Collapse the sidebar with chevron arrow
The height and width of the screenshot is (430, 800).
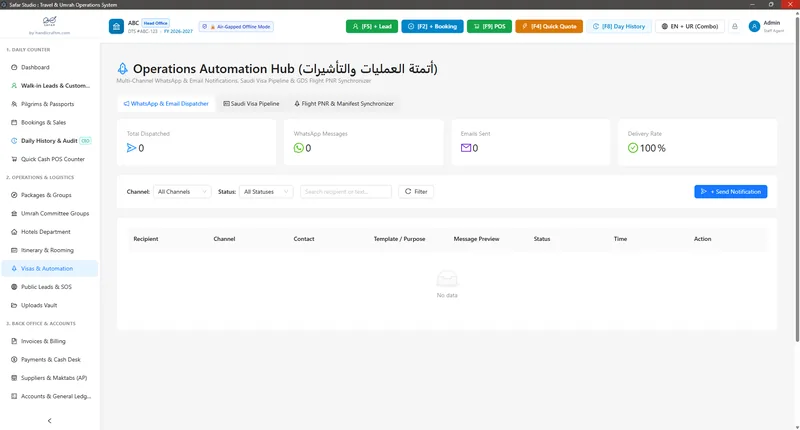(x=49, y=421)
